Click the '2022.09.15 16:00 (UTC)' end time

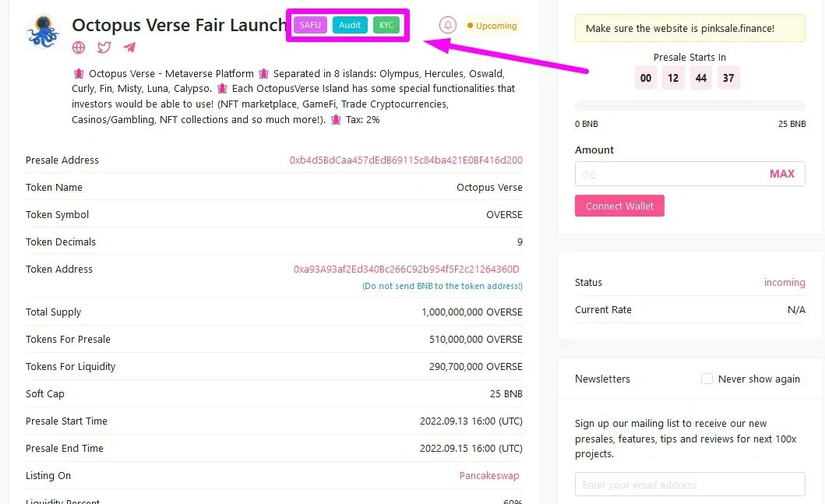pyautogui.click(x=471, y=448)
